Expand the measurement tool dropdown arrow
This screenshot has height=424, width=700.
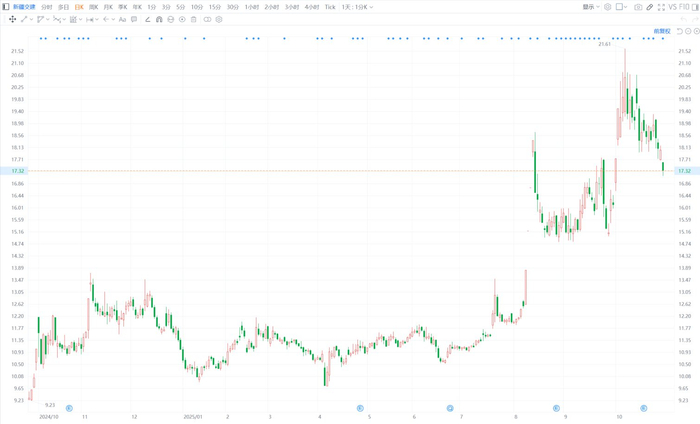click(x=97, y=20)
